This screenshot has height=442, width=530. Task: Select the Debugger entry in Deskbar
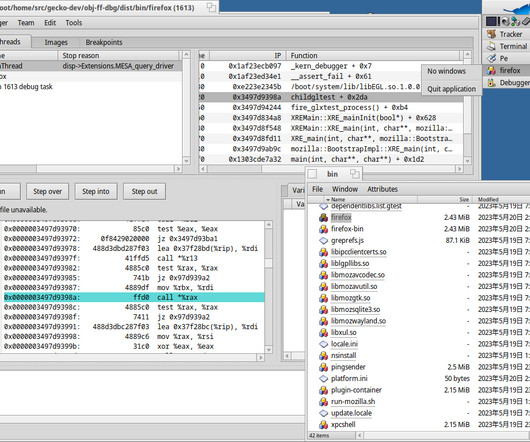[x=506, y=82]
